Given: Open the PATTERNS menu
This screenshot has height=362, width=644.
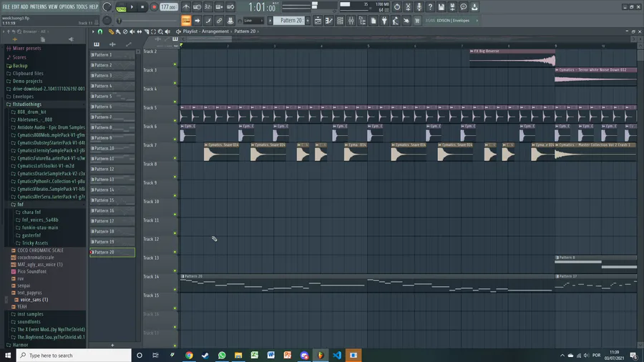Looking at the screenshot, I should (38, 7).
